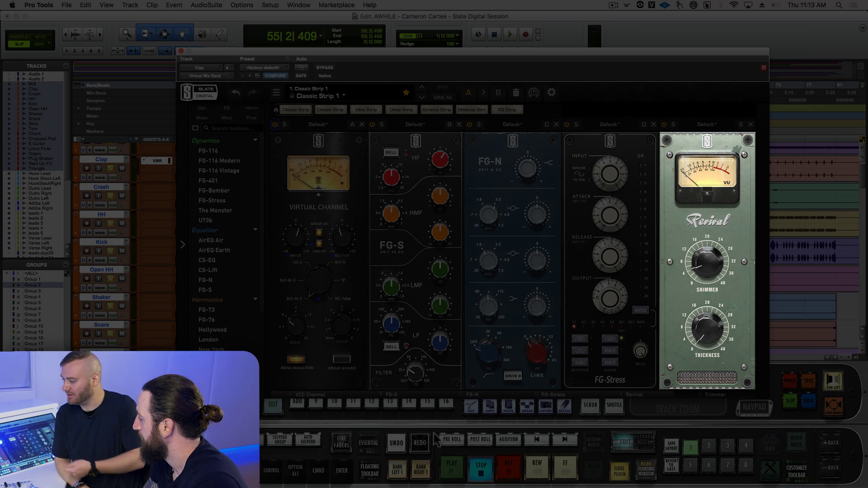The image size is (868, 488).
Task: Click Record in the top transport
Action: (x=525, y=34)
